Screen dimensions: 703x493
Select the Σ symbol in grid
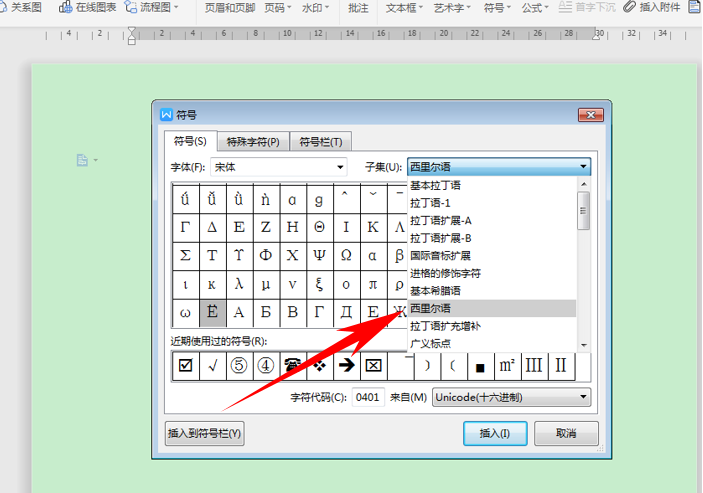(x=185, y=255)
